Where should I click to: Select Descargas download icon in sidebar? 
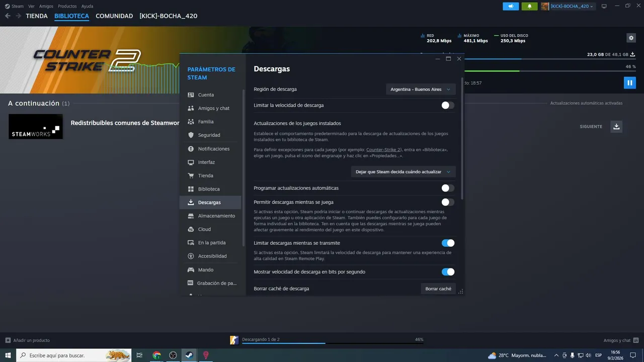(191, 203)
